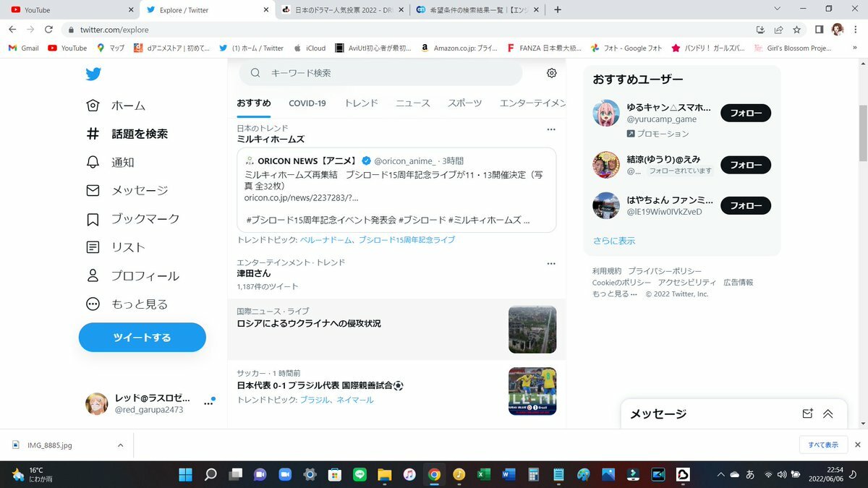Open the Chrome tab search dropdown
The height and width of the screenshot is (488, 868).
pos(777,9)
